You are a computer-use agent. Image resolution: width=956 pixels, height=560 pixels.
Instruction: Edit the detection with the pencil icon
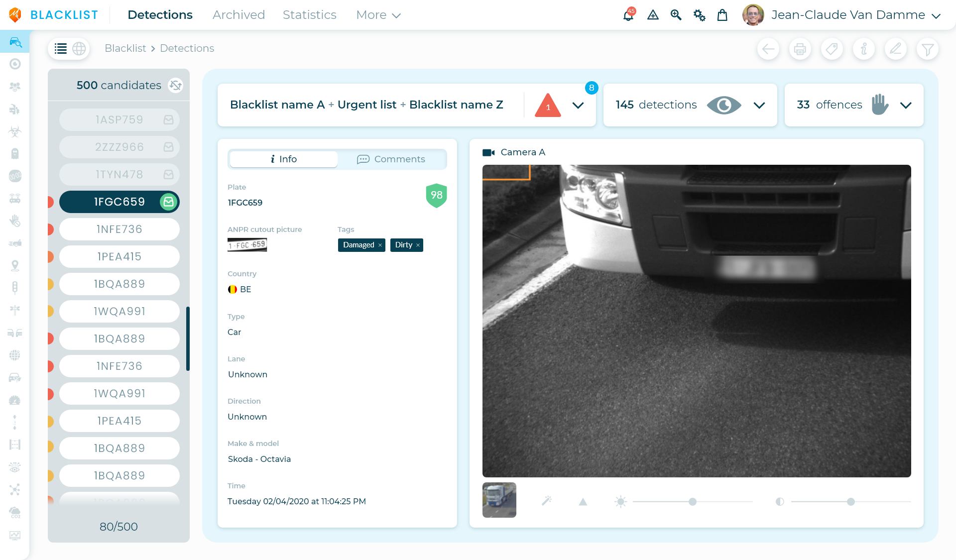(x=896, y=49)
